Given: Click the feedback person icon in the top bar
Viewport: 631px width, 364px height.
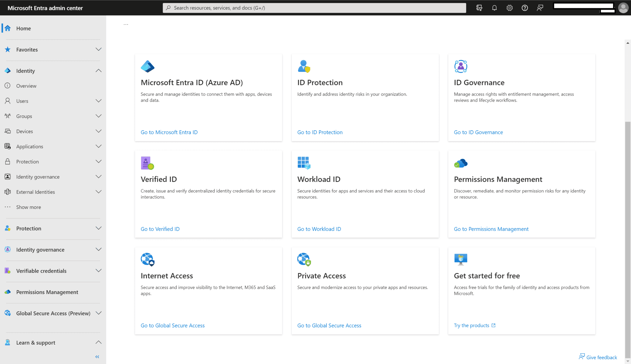Looking at the screenshot, I should click(540, 8).
